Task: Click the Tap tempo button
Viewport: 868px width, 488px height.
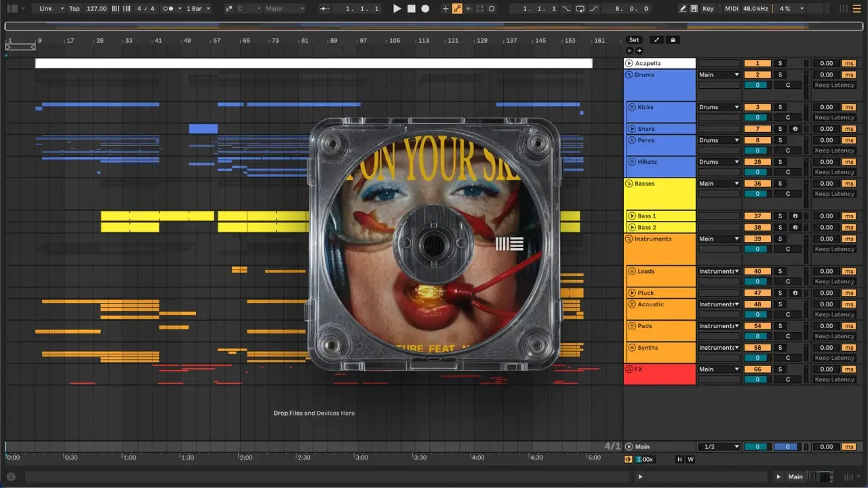Action: tap(75, 9)
